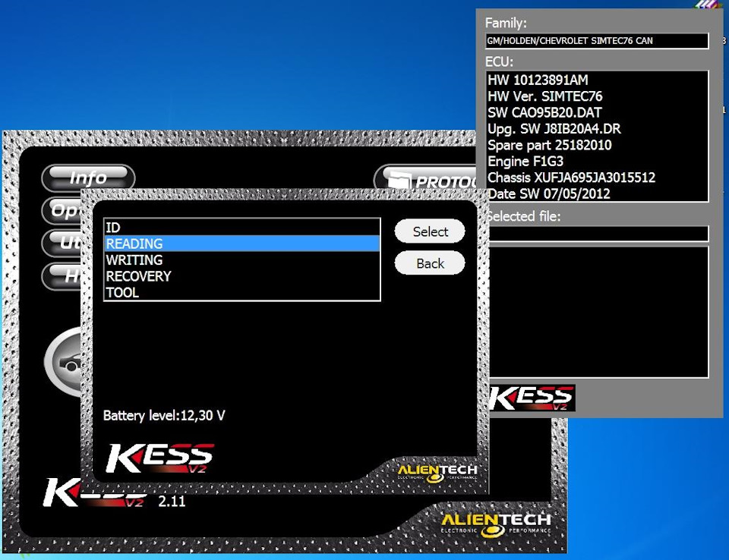
Task: Open the Info button in main window
Action: 88,178
